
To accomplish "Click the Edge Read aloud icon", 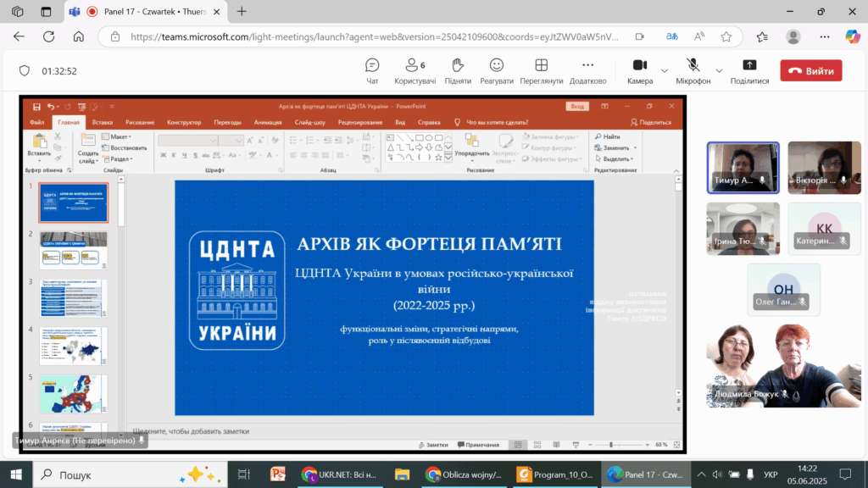I will click(699, 36).
